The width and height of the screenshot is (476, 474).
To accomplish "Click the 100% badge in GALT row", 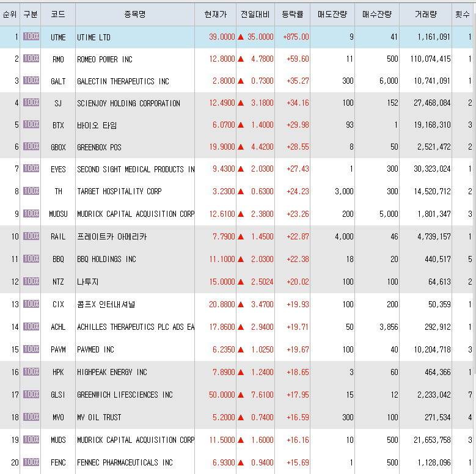I will coord(31,81).
